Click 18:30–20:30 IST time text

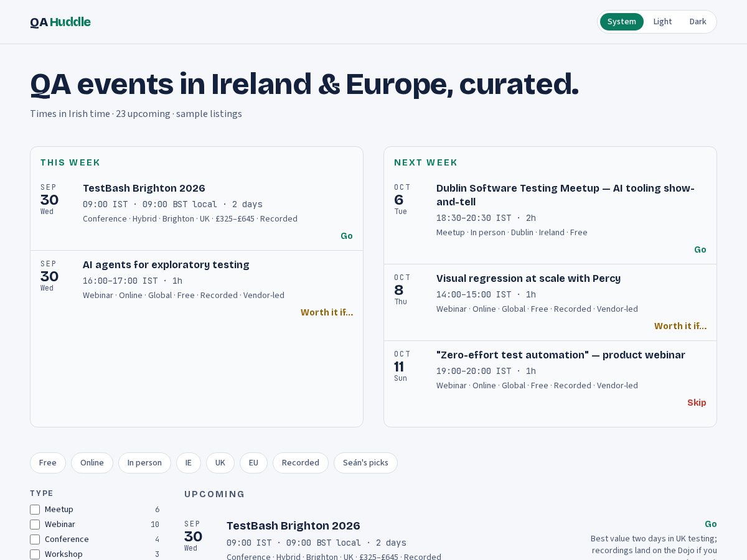click(486, 218)
